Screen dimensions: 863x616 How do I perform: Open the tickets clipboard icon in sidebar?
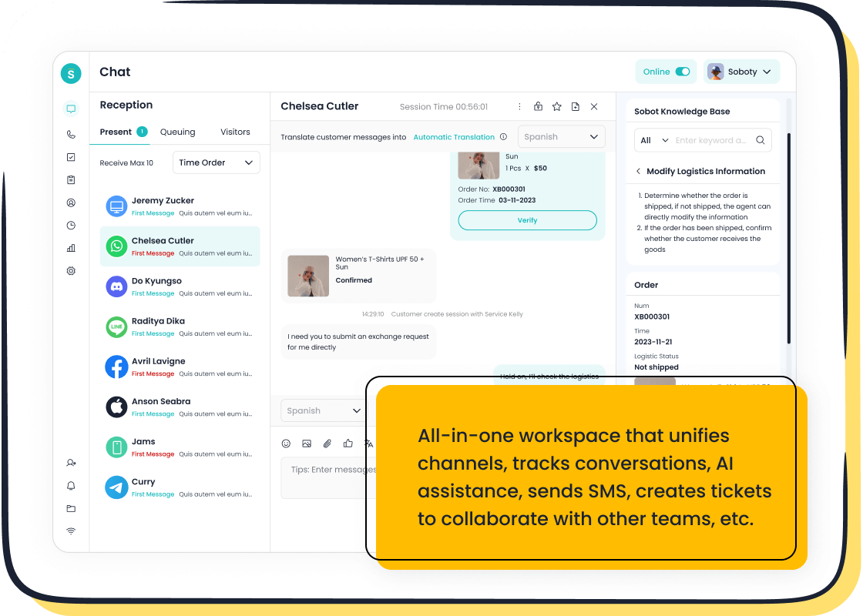point(71,179)
